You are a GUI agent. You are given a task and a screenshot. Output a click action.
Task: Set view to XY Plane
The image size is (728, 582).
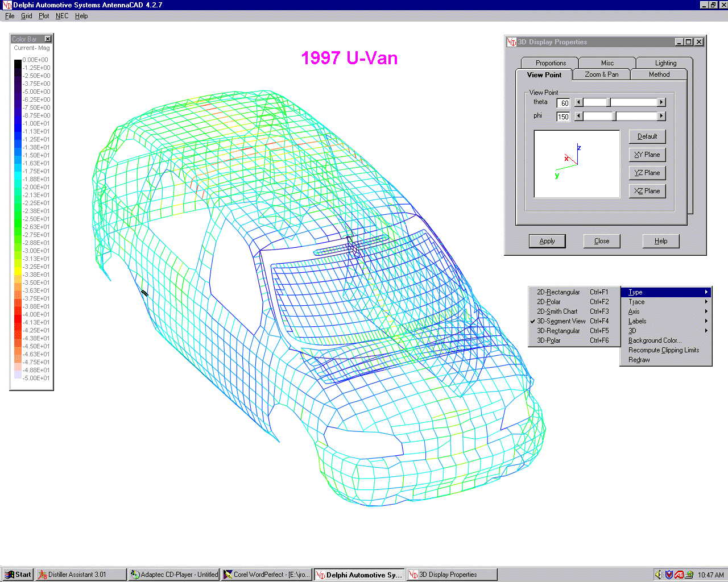[x=647, y=155]
